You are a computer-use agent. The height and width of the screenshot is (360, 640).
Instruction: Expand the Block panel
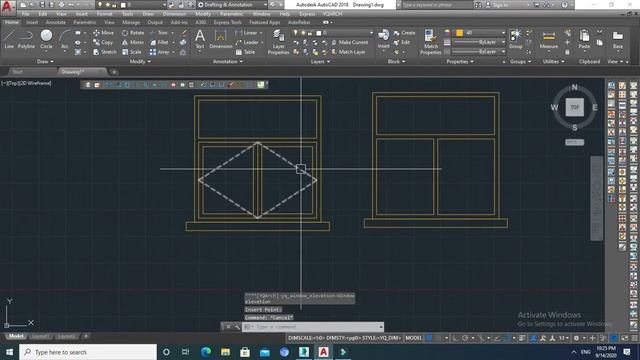coord(396,62)
